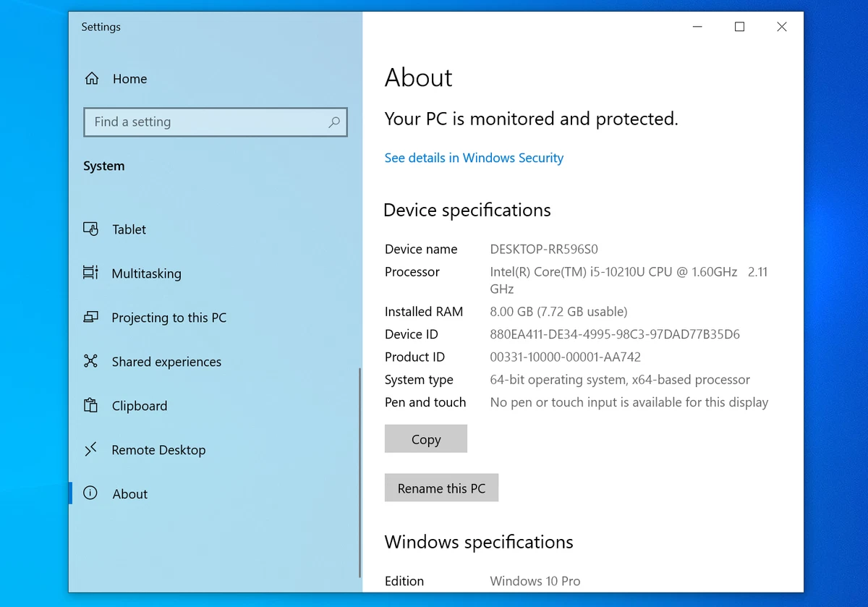Click the Multitasking icon
Screen dimensions: 868x607
pos(90,273)
